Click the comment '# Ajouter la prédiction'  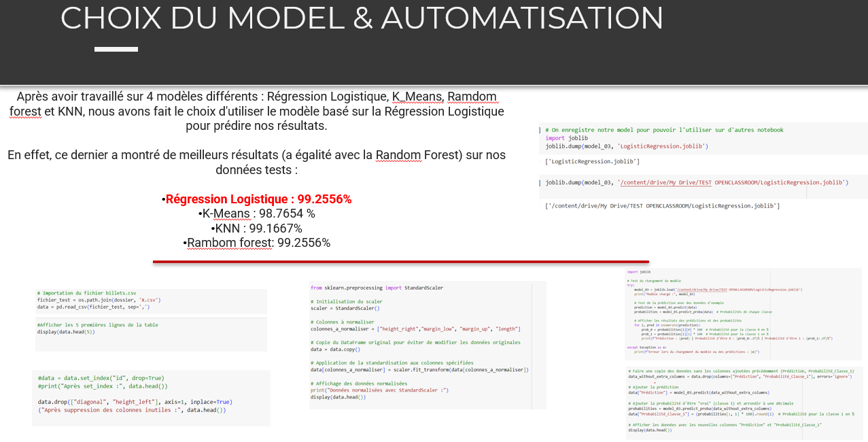[653, 387]
